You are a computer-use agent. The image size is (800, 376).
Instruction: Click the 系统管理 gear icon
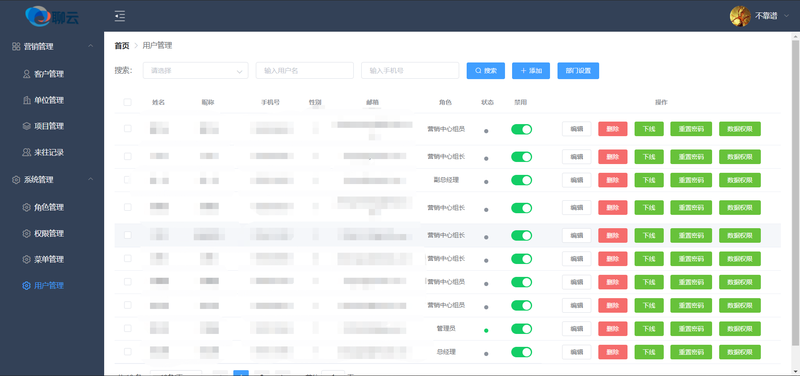coord(16,180)
